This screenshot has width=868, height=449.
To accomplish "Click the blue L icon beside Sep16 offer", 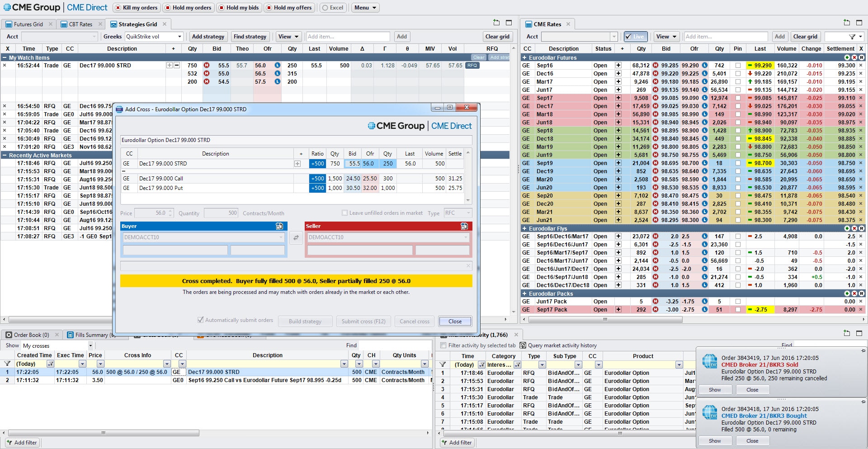I will [x=704, y=66].
